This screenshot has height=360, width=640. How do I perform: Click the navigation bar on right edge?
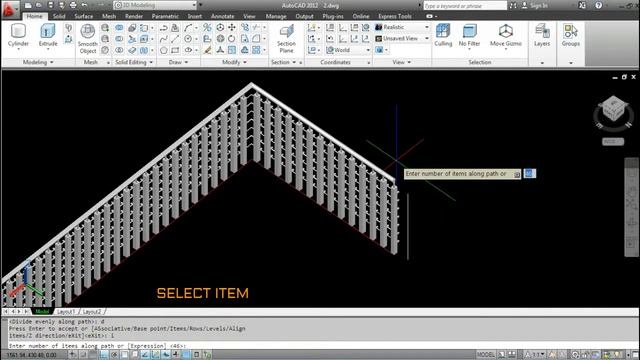pyautogui.click(x=631, y=207)
